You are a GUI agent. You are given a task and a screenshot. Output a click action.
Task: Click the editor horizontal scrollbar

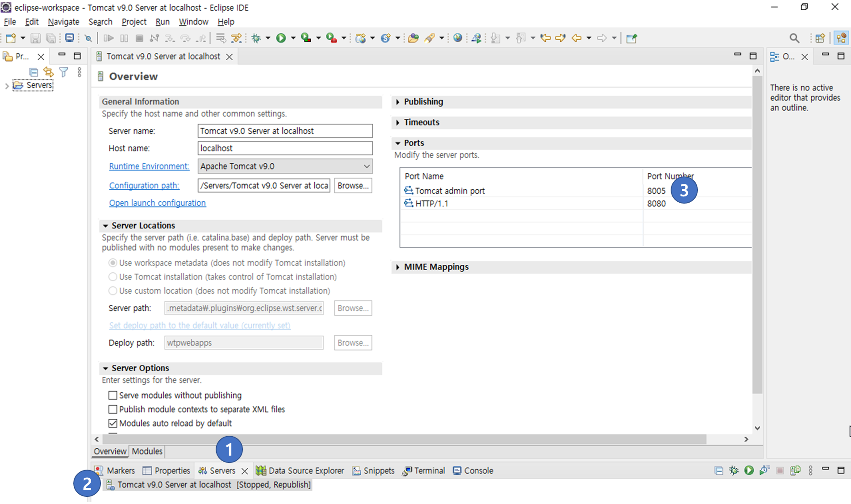click(x=404, y=439)
